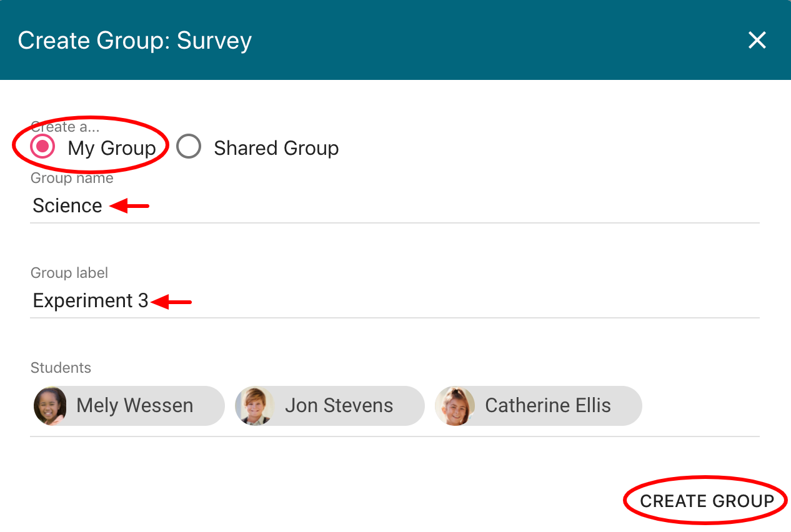This screenshot has width=791, height=532.
Task: Click Catherine Ellis' avatar photo
Action: (x=455, y=406)
